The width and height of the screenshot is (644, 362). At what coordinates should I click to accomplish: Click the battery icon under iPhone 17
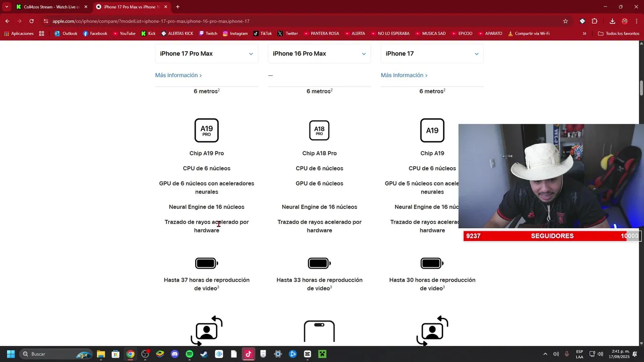tap(432, 263)
